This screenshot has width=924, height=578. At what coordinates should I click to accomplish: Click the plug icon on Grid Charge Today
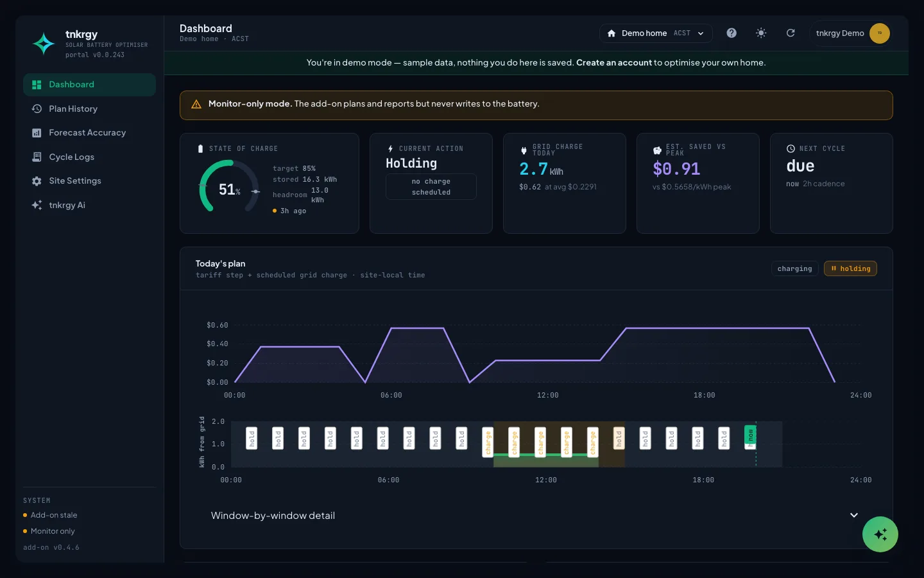[x=524, y=150]
